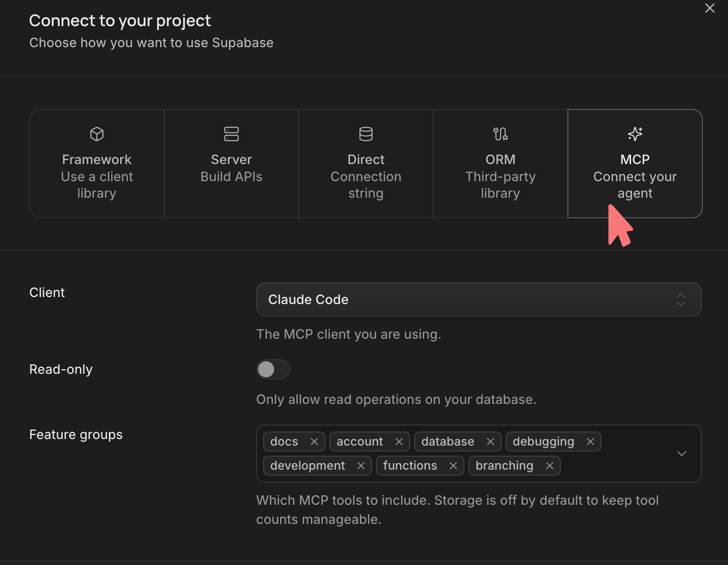Click the 'Connect to your project' heading
Screen dimensions: 728x565
click(x=120, y=21)
